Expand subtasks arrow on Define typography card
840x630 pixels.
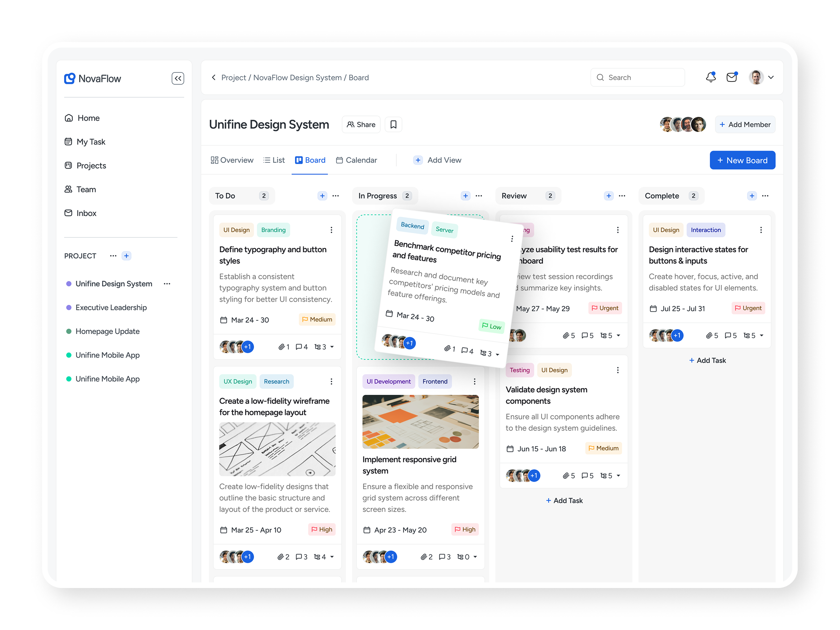[332, 347]
